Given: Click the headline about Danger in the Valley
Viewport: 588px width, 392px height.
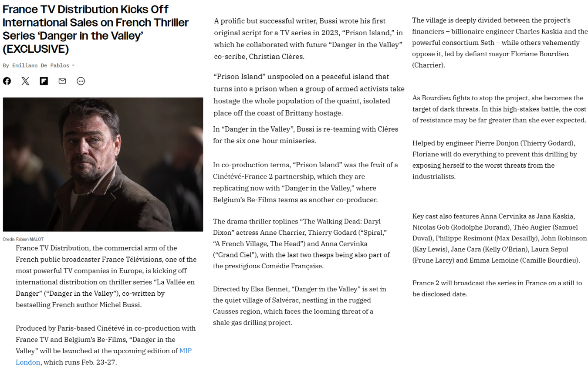Looking at the screenshot, I should (96, 29).
